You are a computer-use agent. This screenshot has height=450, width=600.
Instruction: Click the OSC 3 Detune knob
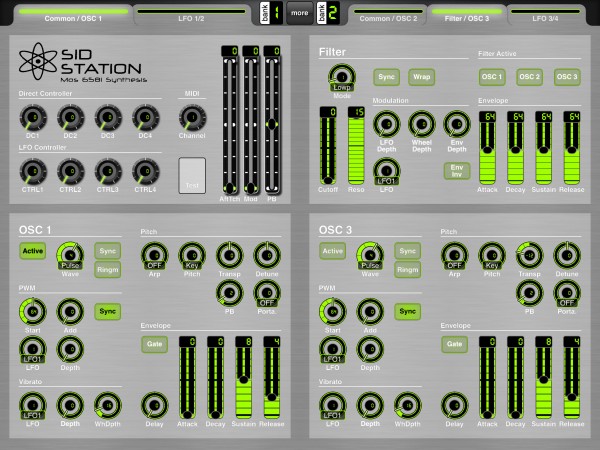(567, 255)
